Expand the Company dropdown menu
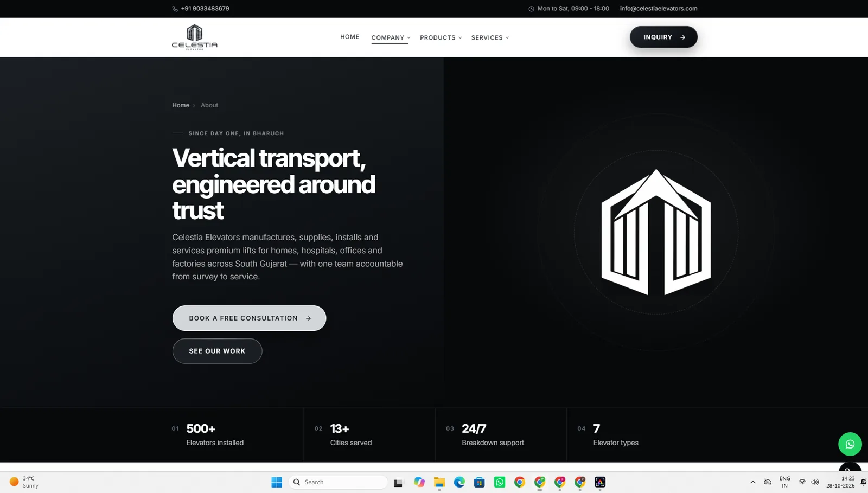This screenshot has width=868, height=493. (391, 37)
